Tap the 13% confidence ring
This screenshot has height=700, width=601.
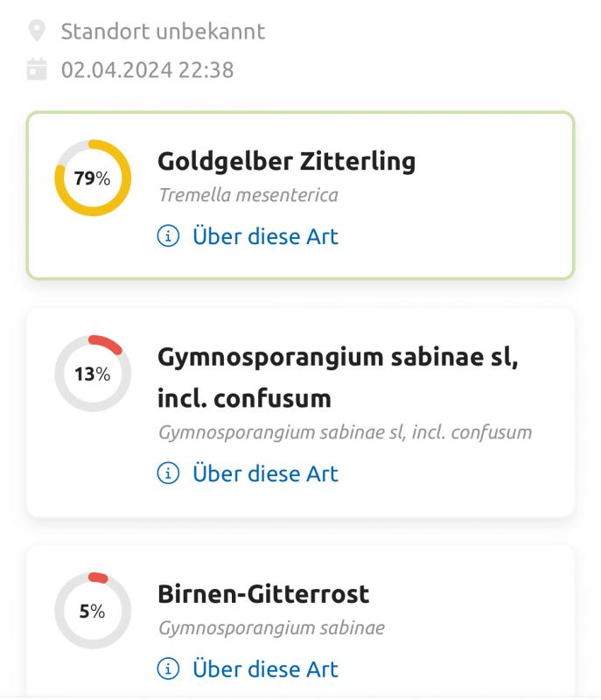[93, 374]
